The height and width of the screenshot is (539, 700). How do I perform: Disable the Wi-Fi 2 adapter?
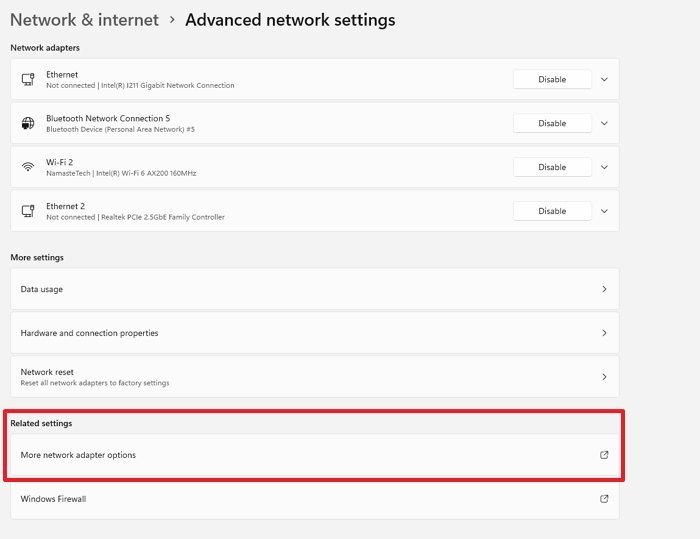click(552, 167)
